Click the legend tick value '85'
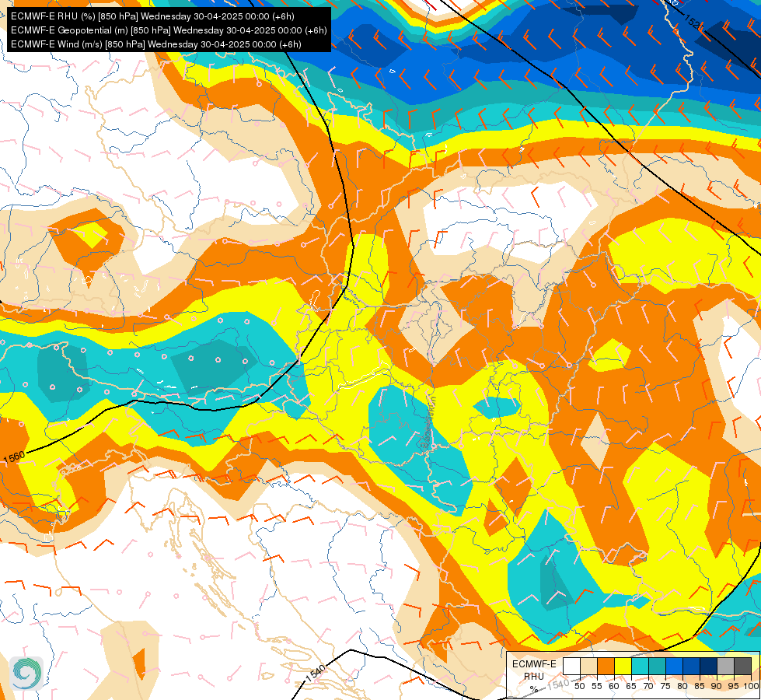Screen dimensions: 761x700 [700, 686]
